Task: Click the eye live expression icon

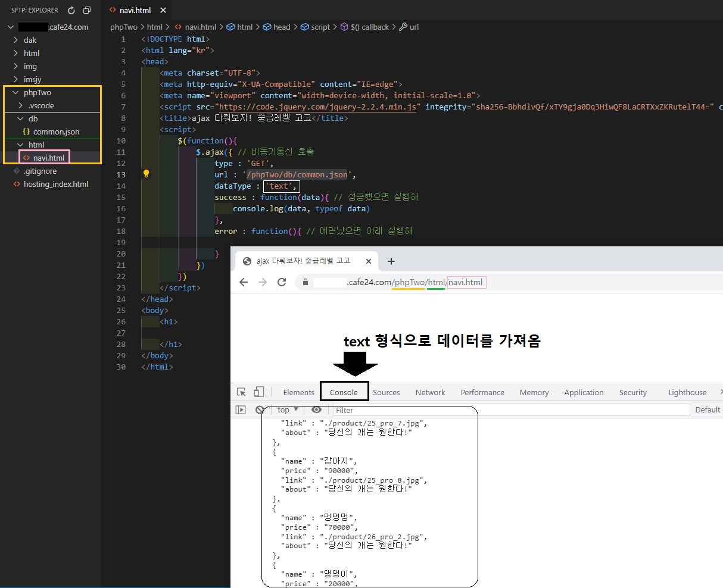Action: tap(316, 409)
